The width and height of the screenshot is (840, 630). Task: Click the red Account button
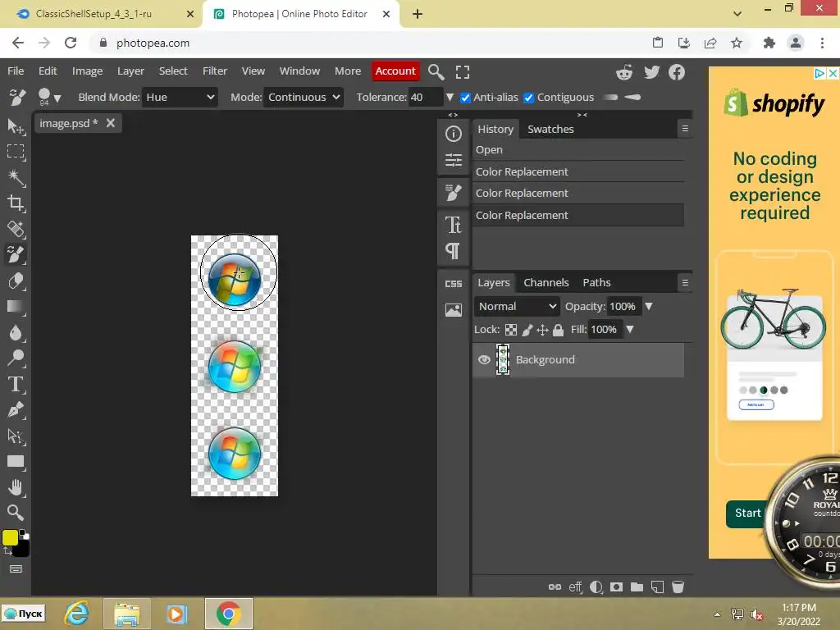395,71
